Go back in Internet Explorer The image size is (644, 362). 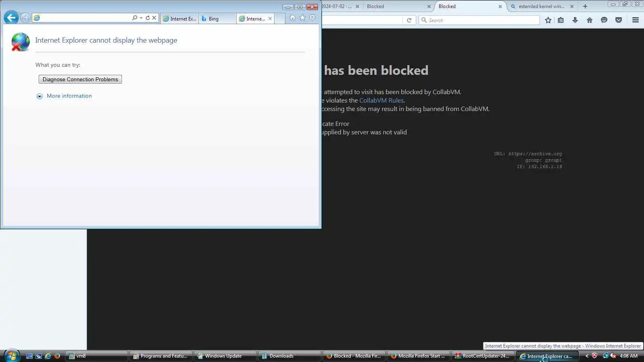point(11,18)
